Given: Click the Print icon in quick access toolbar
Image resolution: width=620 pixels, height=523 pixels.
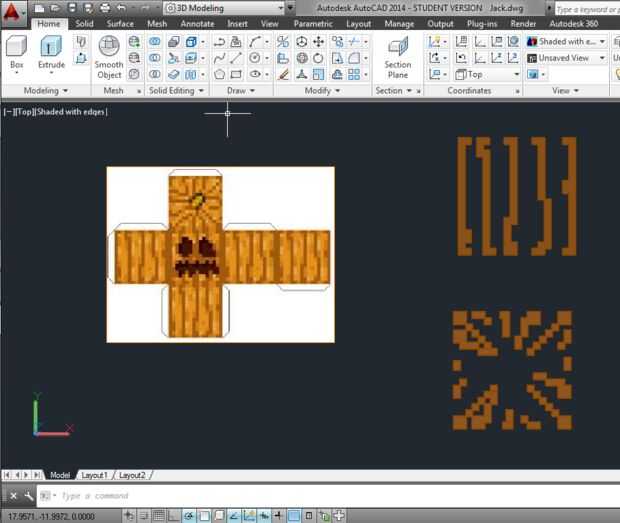Looking at the screenshot, I should pyautogui.click(x=105, y=8).
